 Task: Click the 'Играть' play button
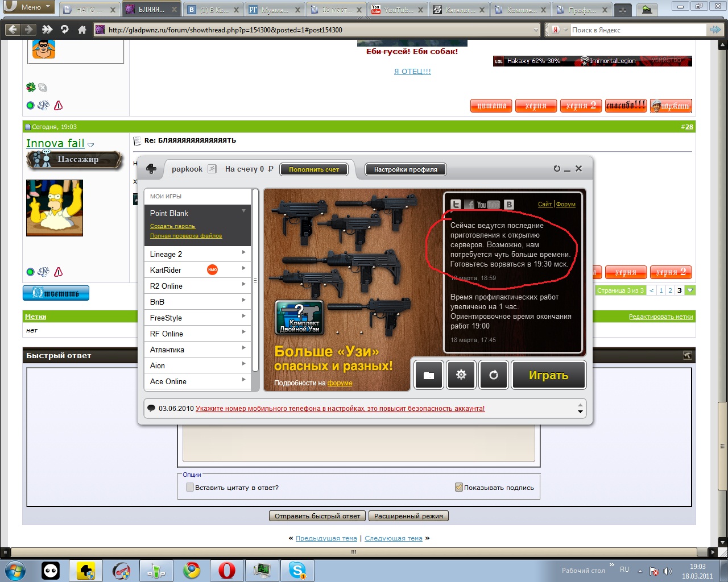point(549,375)
